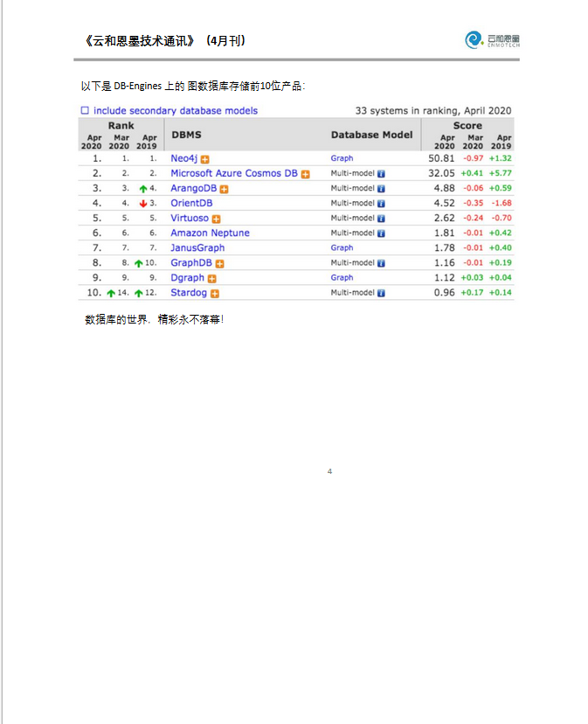Select the score 1.78 for JanusGraph
This screenshot has height=724, width=588.
[x=444, y=248]
